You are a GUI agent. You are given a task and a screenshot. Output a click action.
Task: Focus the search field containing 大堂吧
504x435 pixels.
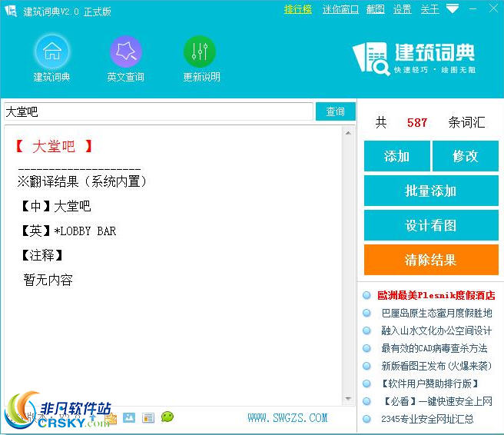click(158, 111)
